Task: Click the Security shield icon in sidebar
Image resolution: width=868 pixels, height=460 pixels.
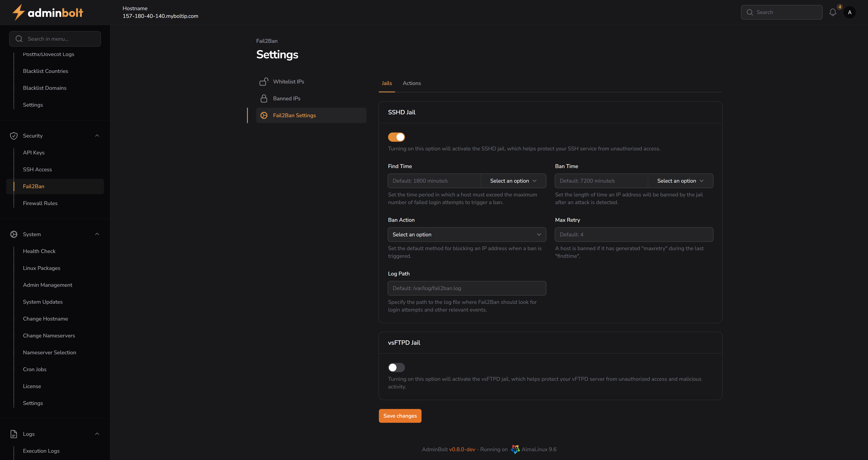Action: pos(14,136)
